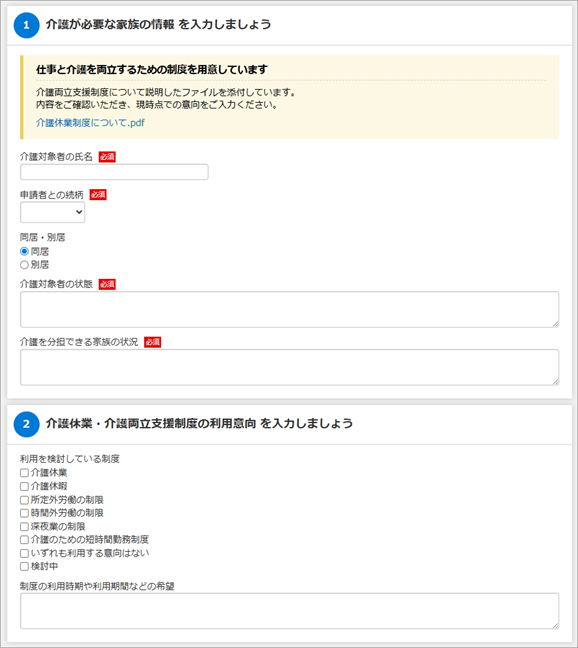
Task: Check the いずれも利用する意向はない checkbox
Action: coord(24,553)
